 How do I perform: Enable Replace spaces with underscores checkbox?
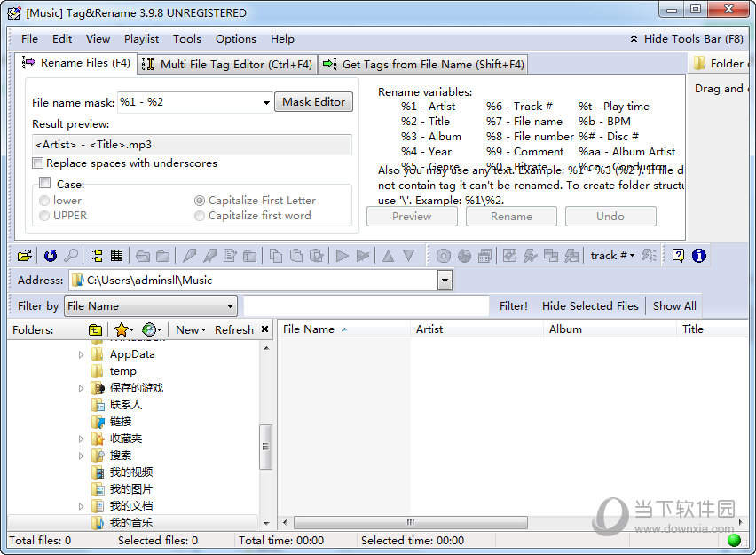[37, 163]
